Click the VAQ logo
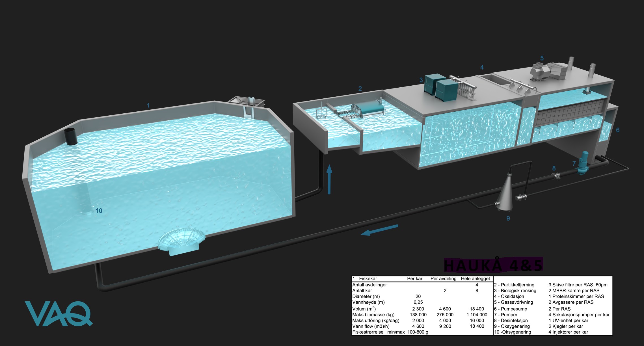The height and width of the screenshot is (346, 644). point(58,313)
